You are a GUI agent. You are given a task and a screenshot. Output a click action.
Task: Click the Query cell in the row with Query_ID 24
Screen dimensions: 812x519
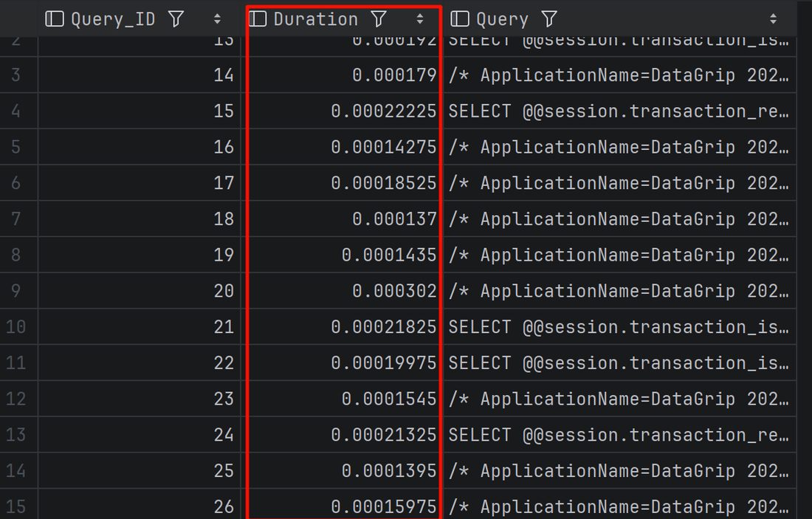coord(620,435)
